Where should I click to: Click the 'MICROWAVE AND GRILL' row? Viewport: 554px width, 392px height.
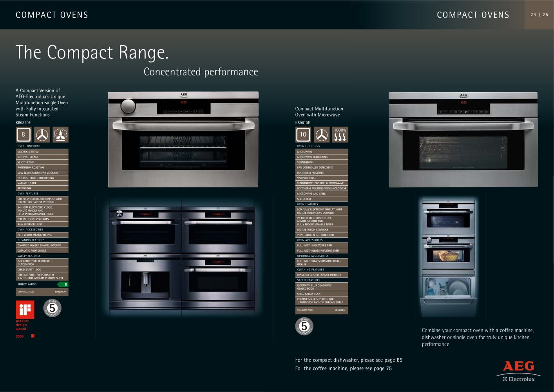coord(322,194)
